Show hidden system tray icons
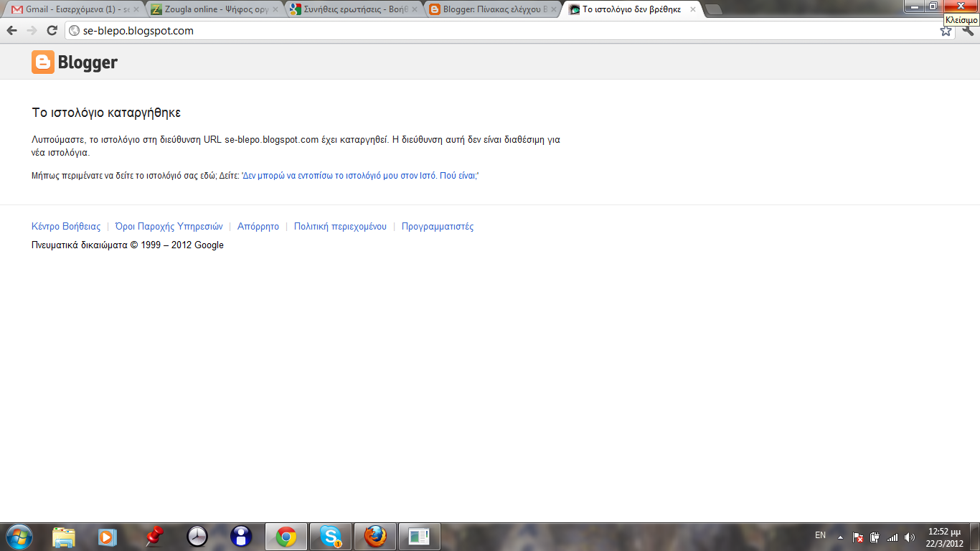The width and height of the screenshot is (980, 551). point(840,537)
